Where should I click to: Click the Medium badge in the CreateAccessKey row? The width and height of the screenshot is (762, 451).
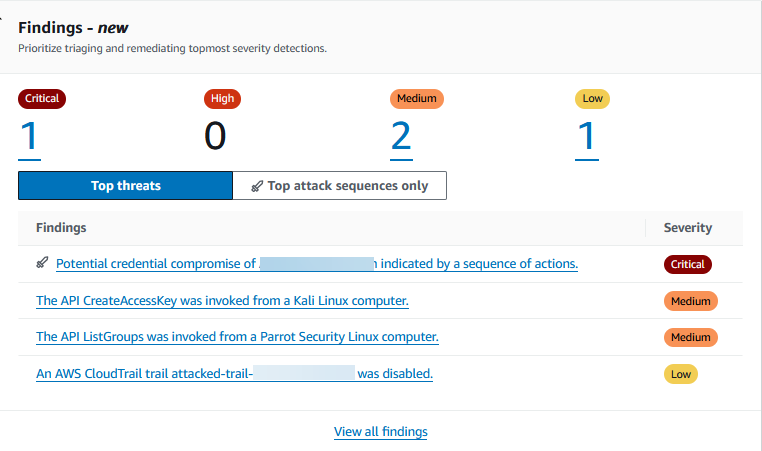[690, 301]
